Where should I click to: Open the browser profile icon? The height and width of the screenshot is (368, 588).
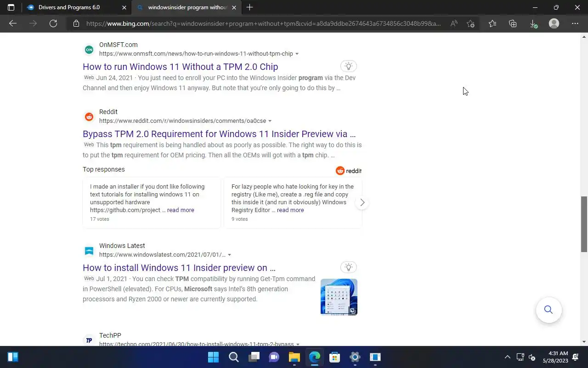click(x=554, y=23)
